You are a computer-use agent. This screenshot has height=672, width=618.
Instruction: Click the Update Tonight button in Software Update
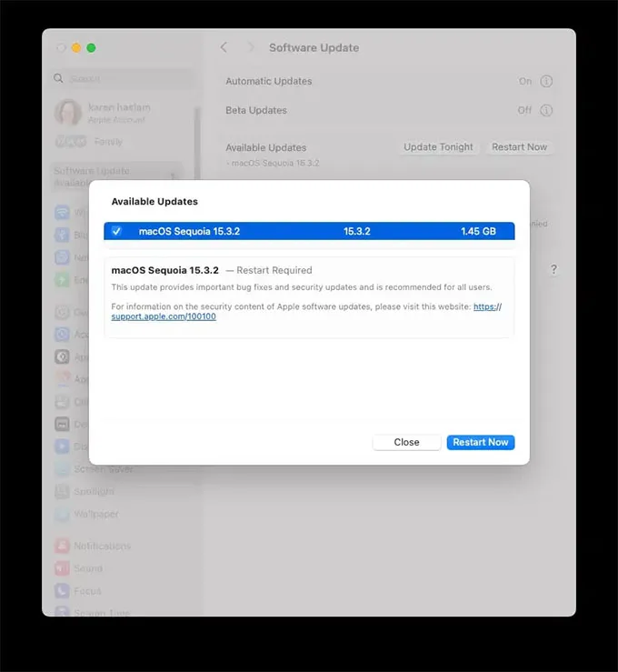click(x=438, y=147)
